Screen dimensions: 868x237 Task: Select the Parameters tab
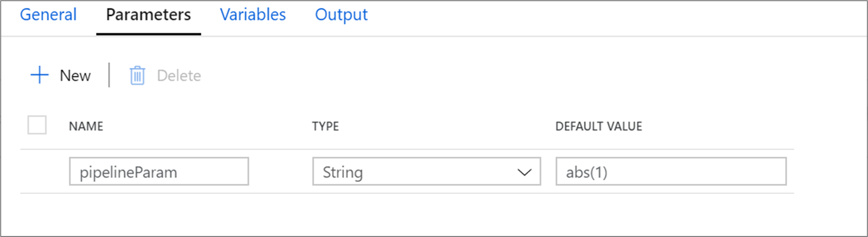coord(148,15)
